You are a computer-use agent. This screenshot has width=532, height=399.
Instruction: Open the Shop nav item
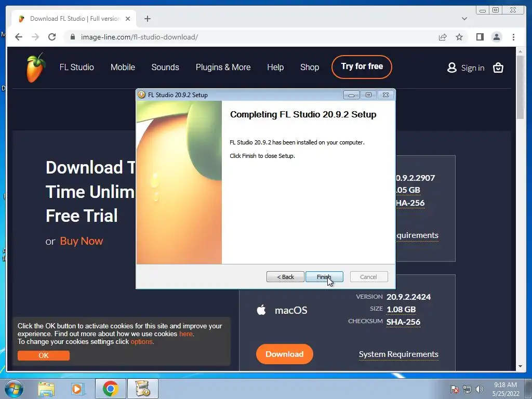310,67
